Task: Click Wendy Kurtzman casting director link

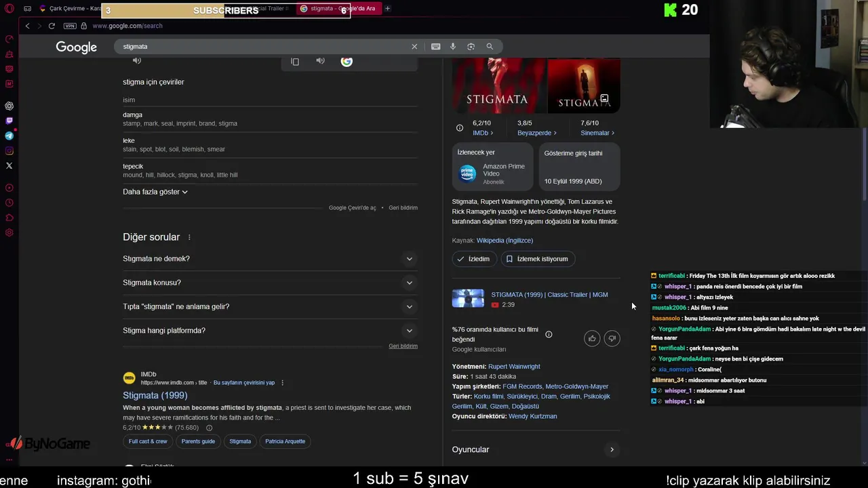Action: (532, 416)
